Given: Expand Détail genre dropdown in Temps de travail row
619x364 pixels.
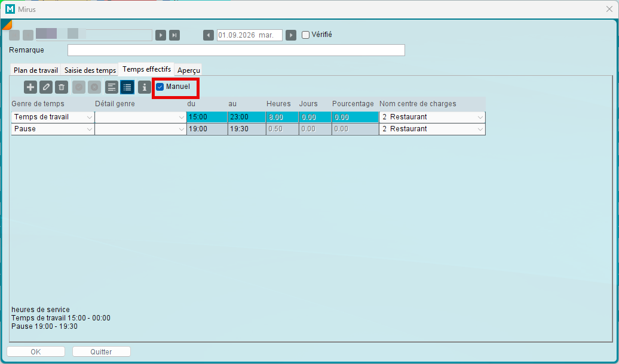Looking at the screenshot, I should [x=181, y=117].
